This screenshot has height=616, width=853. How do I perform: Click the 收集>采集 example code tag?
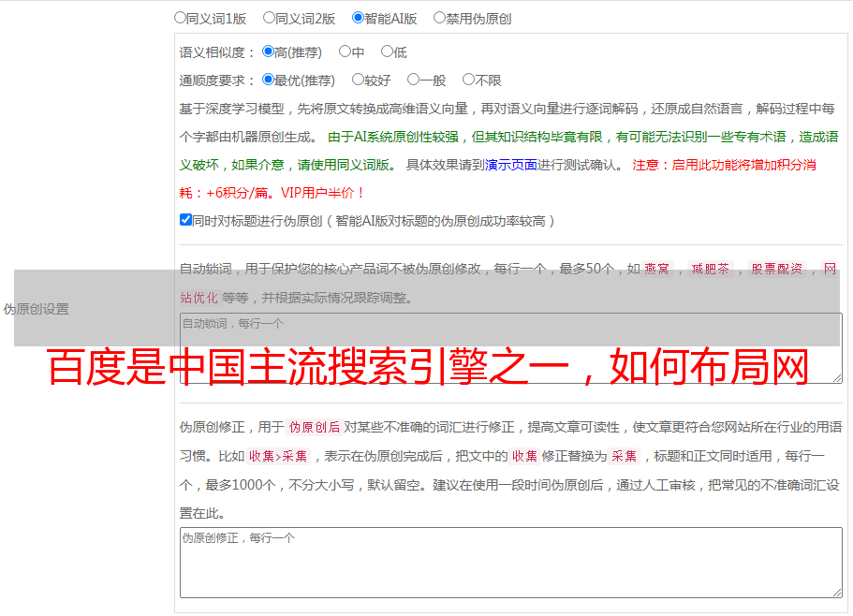[278, 456]
